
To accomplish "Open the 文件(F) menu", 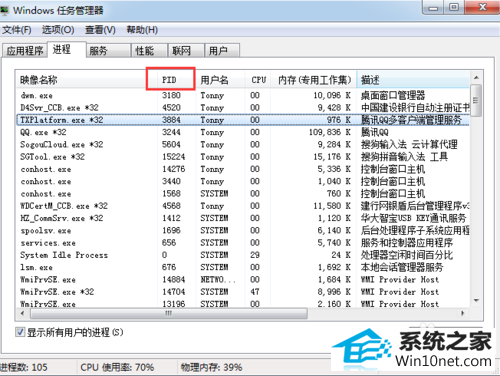I will point(17,30).
